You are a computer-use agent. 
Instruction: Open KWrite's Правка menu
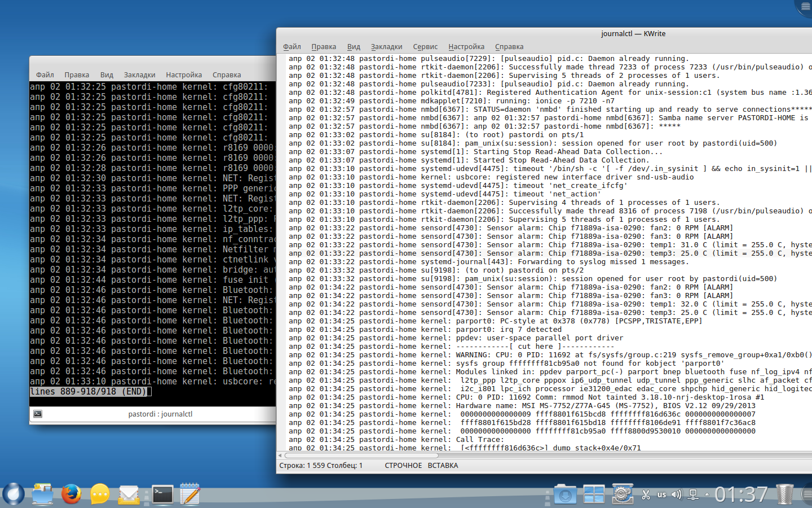pyautogui.click(x=324, y=47)
